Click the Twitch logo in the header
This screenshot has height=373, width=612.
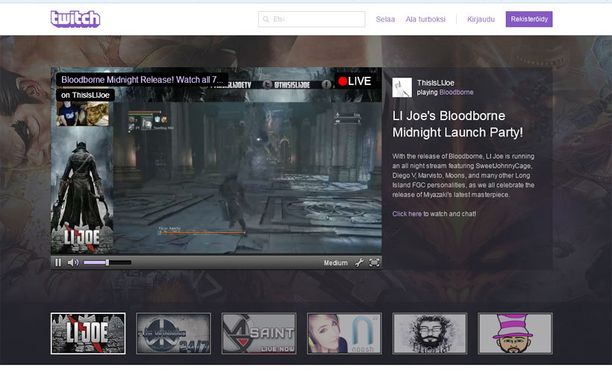click(x=75, y=19)
